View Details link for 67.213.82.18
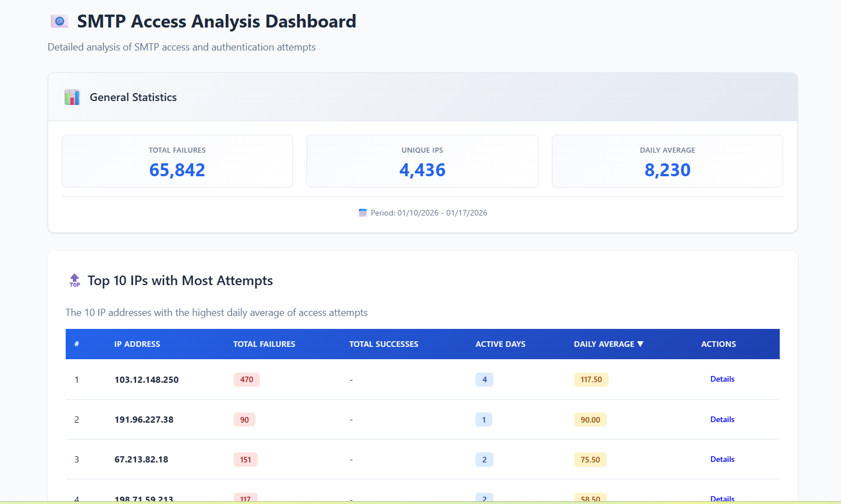The width and height of the screenshot is (841, 504). (722, 460)
